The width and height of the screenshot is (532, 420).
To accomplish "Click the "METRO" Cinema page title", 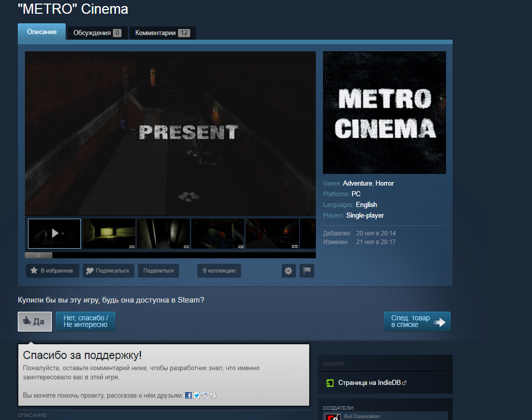I will (x=73, y=9).
